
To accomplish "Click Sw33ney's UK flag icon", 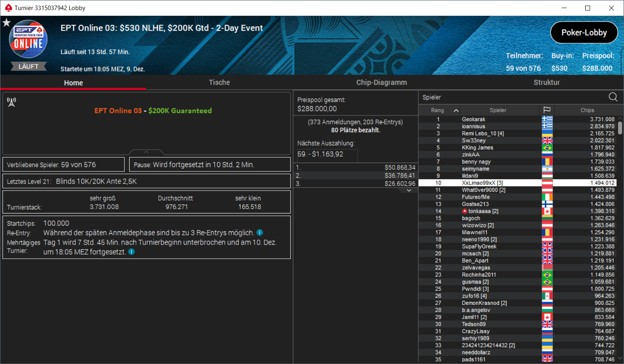I will [547, 140].
